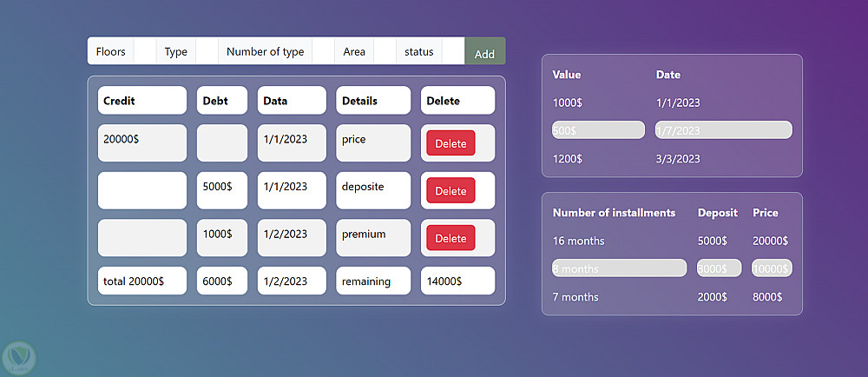Click the highlighted 500$ value field
868x377 pixels.
pos(598,130)
